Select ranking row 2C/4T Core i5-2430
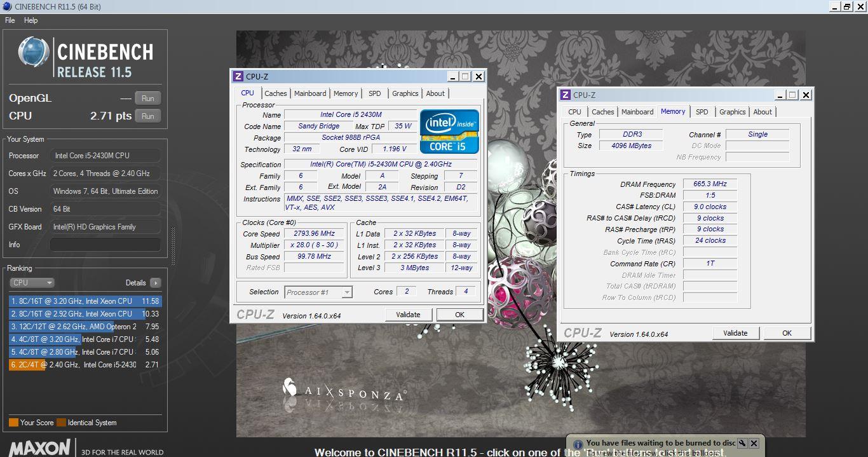868x457 pixels. (85, 365)
